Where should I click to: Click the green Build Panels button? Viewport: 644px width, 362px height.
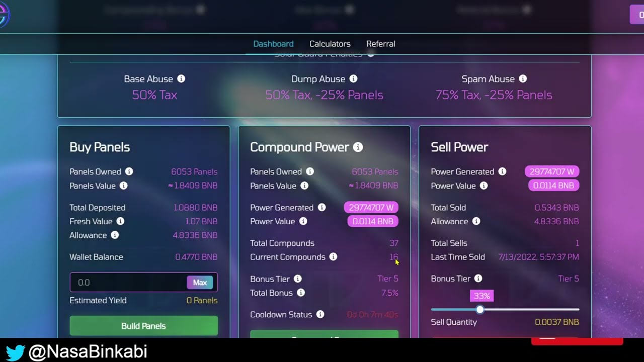pos(143,326)
